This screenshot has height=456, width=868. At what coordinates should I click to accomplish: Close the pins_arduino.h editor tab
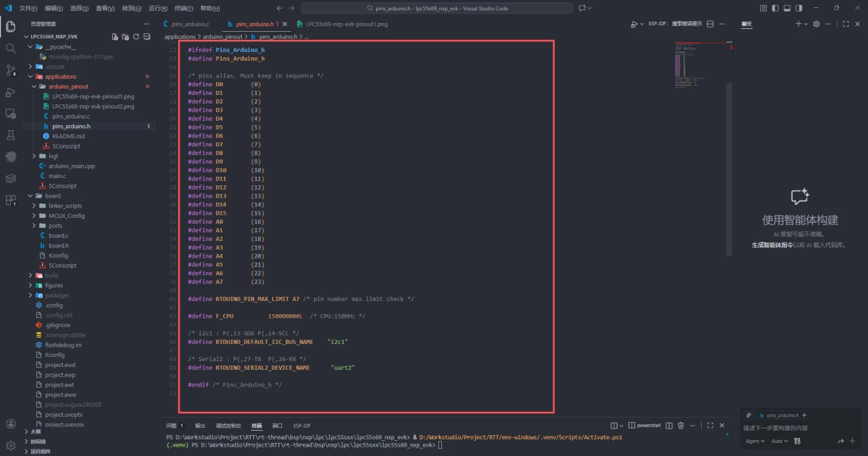[x=286, y=24]
